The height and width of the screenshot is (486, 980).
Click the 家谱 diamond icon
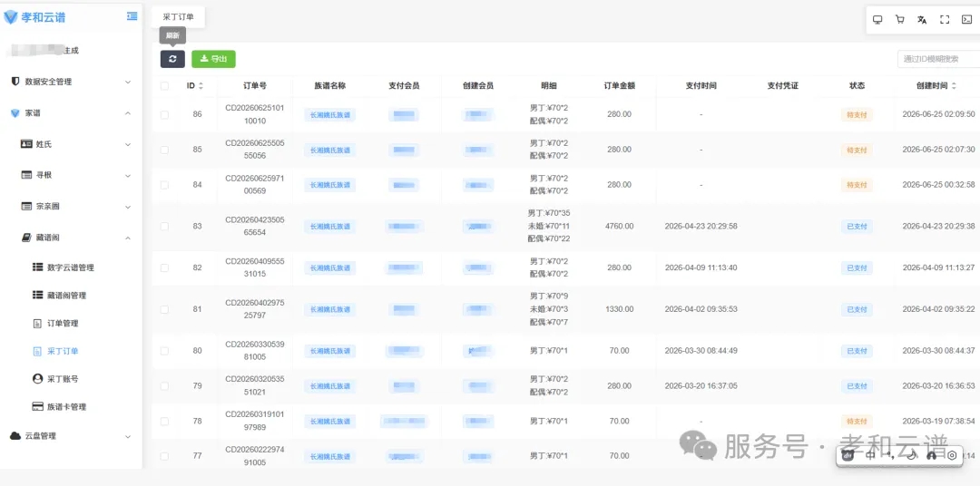15,113
